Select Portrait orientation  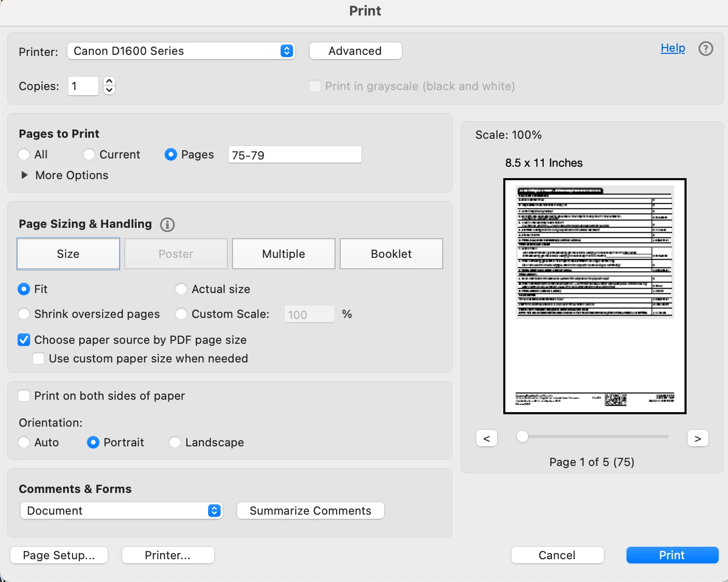click(x=93, y=442)
